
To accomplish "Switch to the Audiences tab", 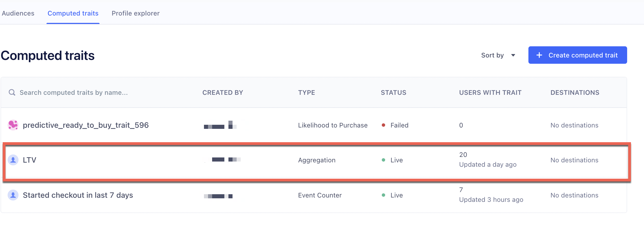I will tap(18, 13).
